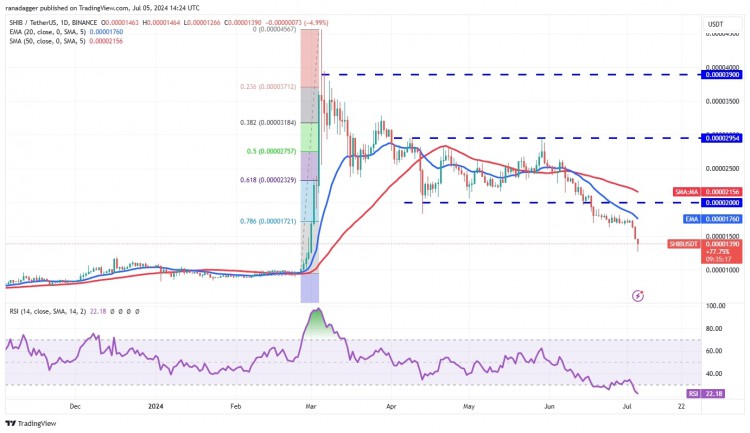Select the 0.236 (0.00003712) Fibonacci level
Viewport: 750px width, 433px height.
268,87
